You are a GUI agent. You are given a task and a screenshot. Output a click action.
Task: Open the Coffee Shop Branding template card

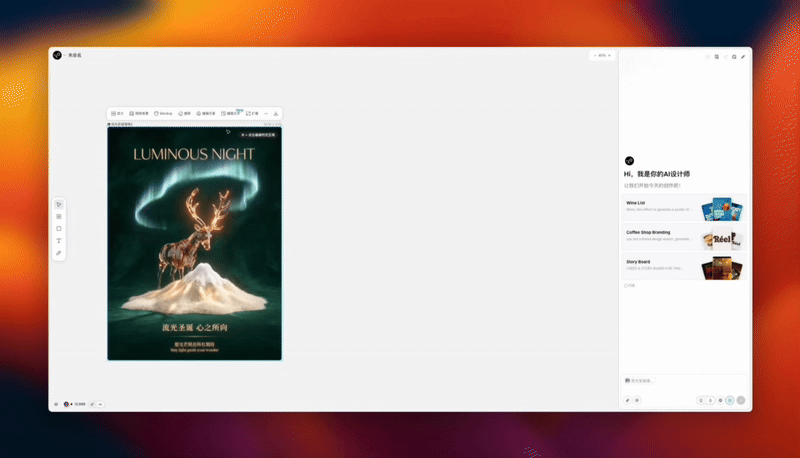tap(684, 238)
